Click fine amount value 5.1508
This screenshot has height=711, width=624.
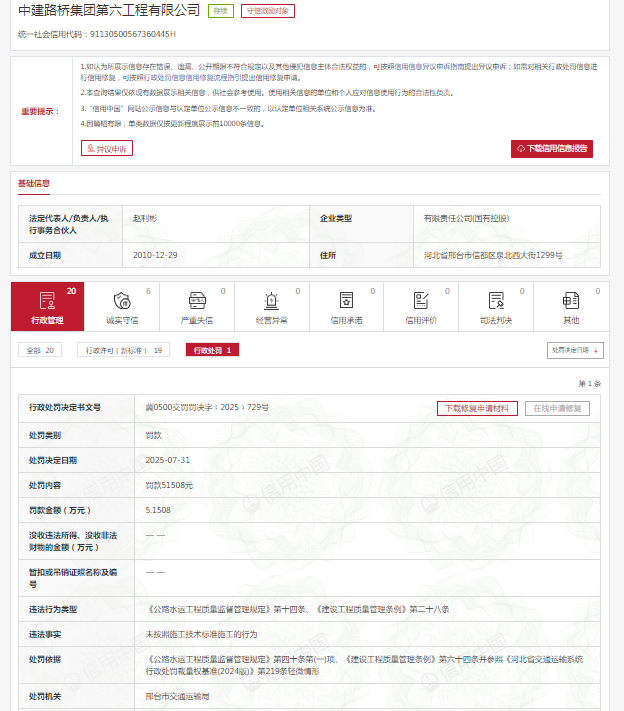[158, 510]
